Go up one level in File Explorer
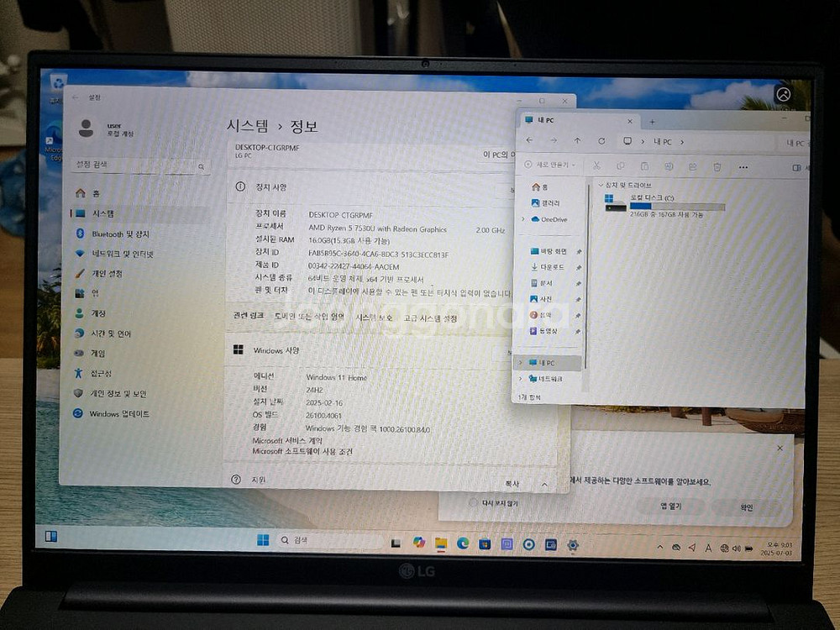Viewport: 840px width, 630px height. tap(577, 141)
